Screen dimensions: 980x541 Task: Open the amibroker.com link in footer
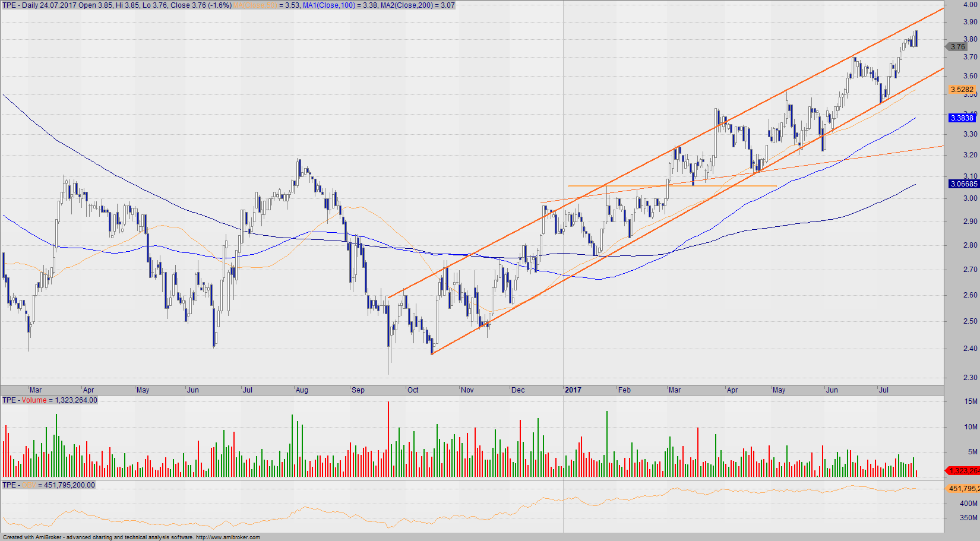pyautogui.click(x=228, y=537)
